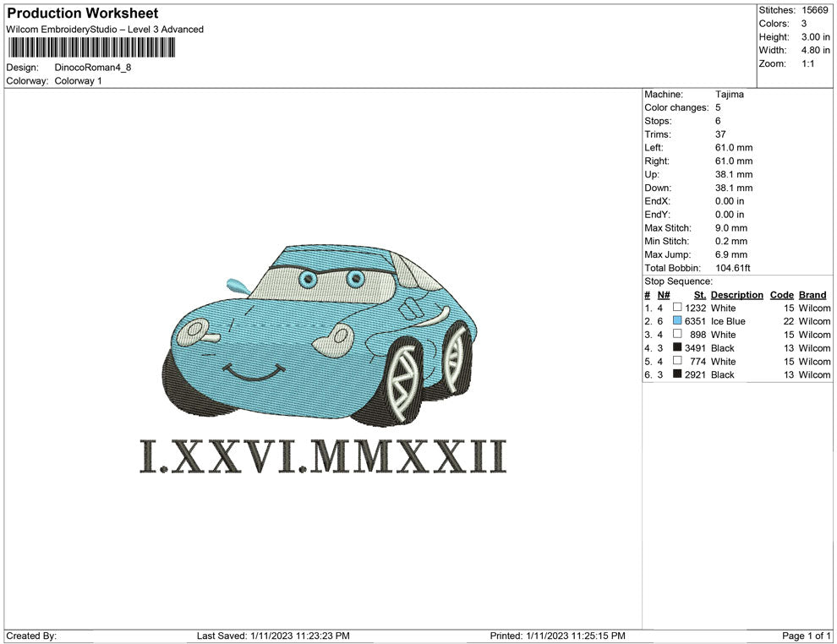837x644 pixels.
Task: Click the design name DinocoRoman4_8
Action: click(93, 68)
